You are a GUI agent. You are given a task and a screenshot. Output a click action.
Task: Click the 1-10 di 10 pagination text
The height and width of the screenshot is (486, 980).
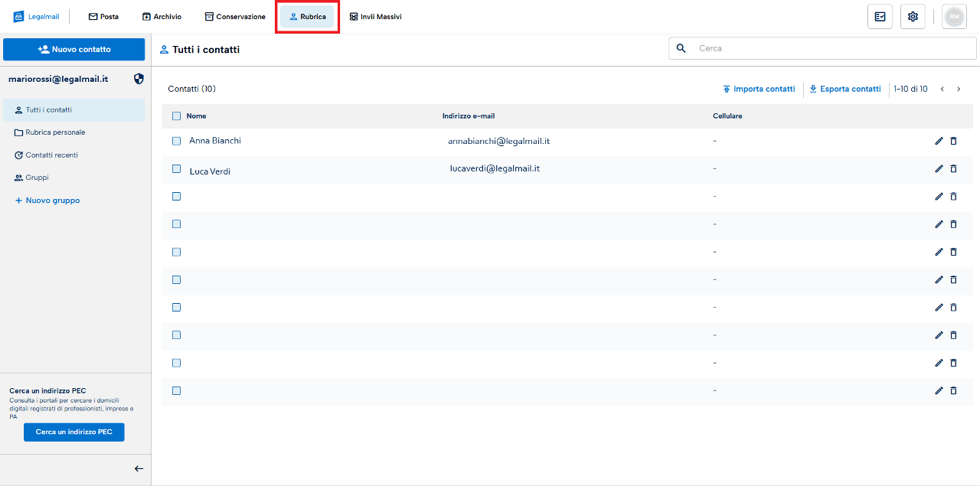click(910, 89)
